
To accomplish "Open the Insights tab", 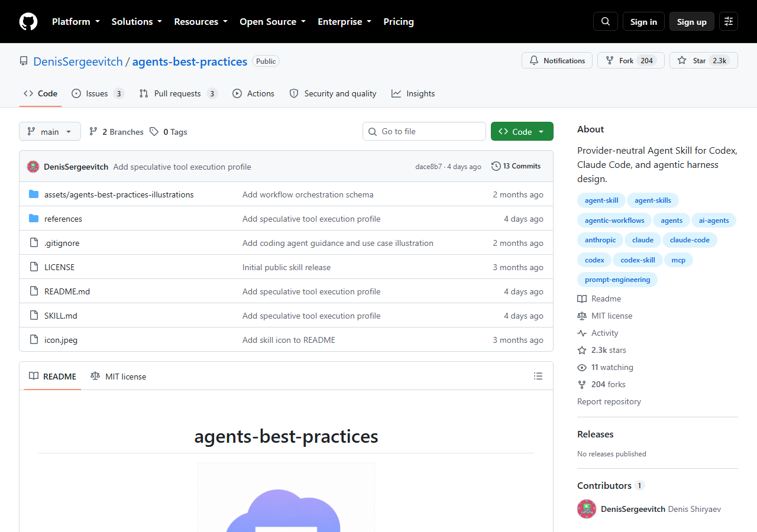I will pos(413,93).
